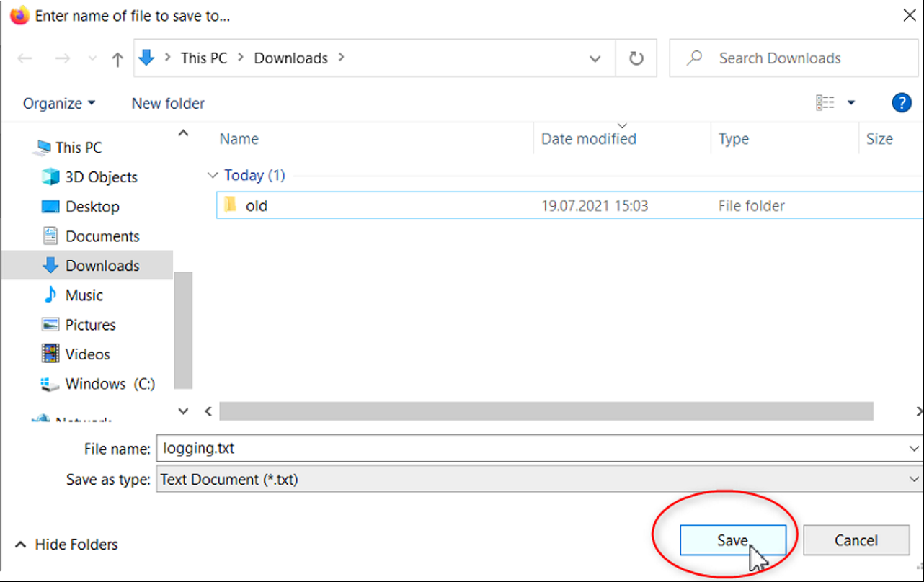The width and height of the screenshot is (924, 582).
Task: Click the Forward navigation arrow
Action: pyautogui.click(x=63, y=58)
